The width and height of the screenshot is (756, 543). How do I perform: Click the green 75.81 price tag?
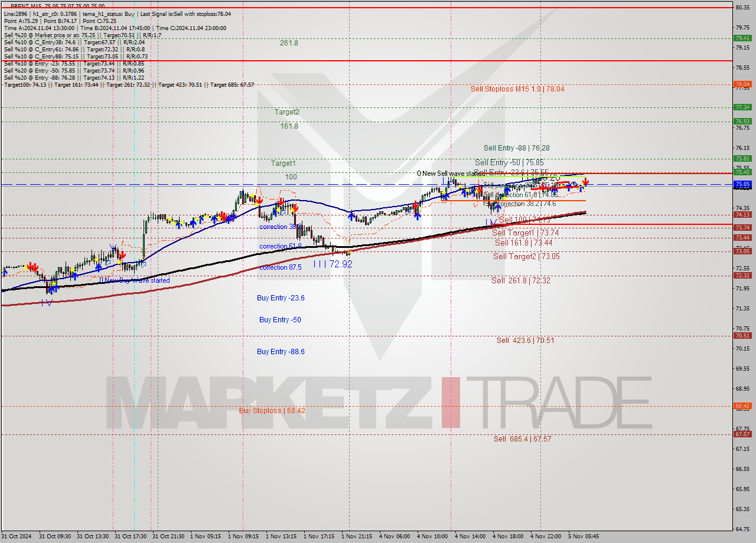[742, 158]
